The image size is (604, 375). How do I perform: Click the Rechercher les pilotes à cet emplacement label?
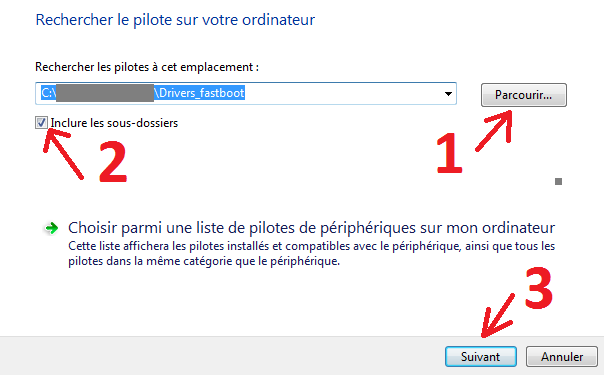147,67
